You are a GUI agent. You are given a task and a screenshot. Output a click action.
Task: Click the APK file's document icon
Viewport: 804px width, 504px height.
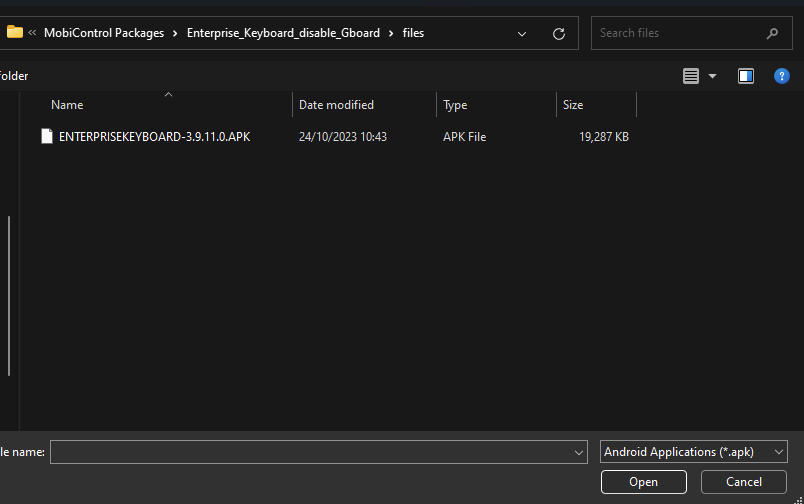tap(47, 136)
